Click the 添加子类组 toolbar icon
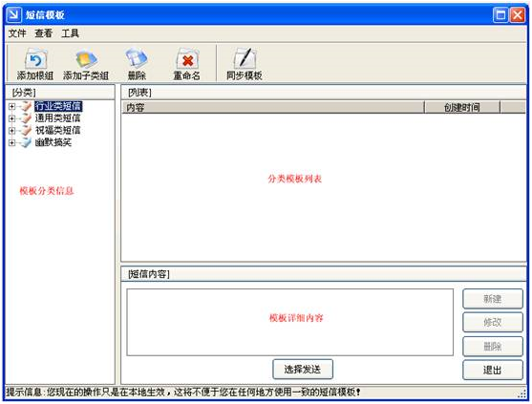The width and height of the screenshot is (532, 404). point(86,59)
